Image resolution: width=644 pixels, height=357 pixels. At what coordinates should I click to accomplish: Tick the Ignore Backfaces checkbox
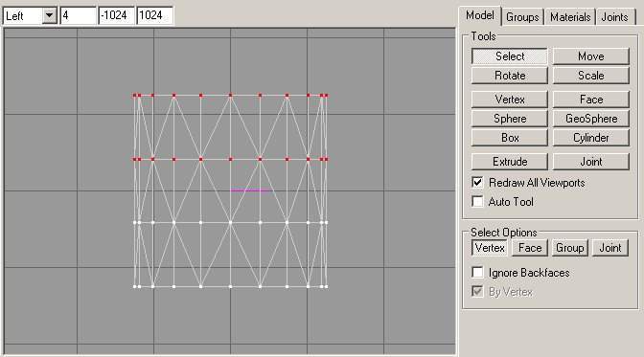pyautogui.click(x=477, y=273)
